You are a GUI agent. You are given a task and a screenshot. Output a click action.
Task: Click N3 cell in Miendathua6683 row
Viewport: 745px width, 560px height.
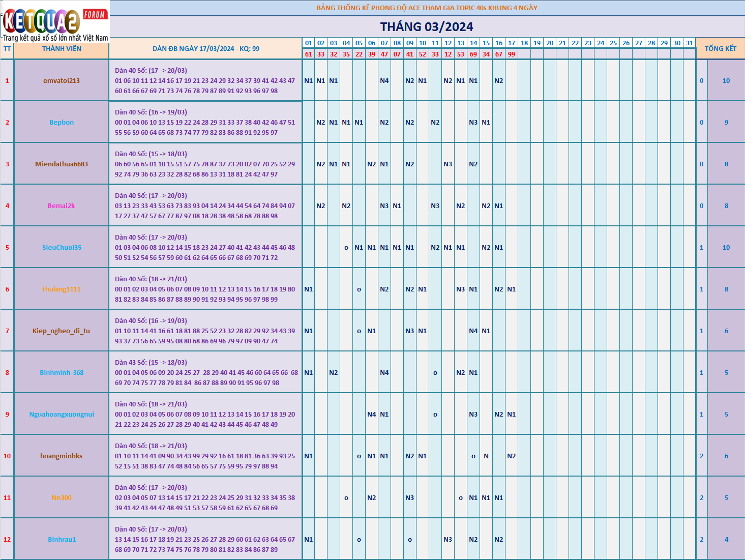point(448,164)
